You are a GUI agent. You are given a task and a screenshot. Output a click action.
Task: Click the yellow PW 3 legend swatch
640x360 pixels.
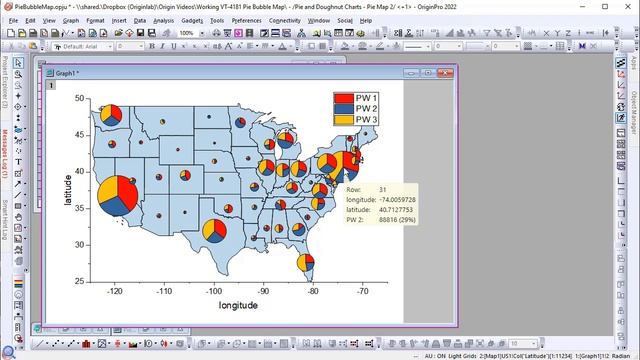[344, 120]
